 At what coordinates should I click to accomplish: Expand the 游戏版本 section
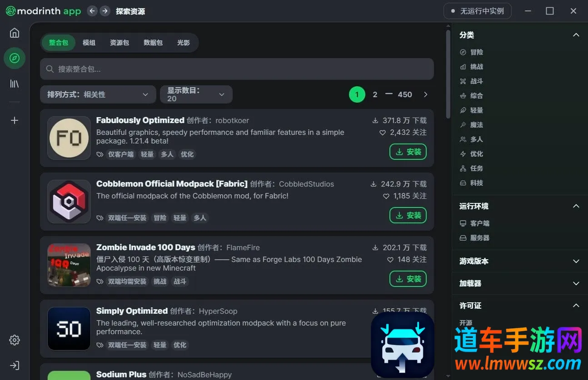point(576,261)
